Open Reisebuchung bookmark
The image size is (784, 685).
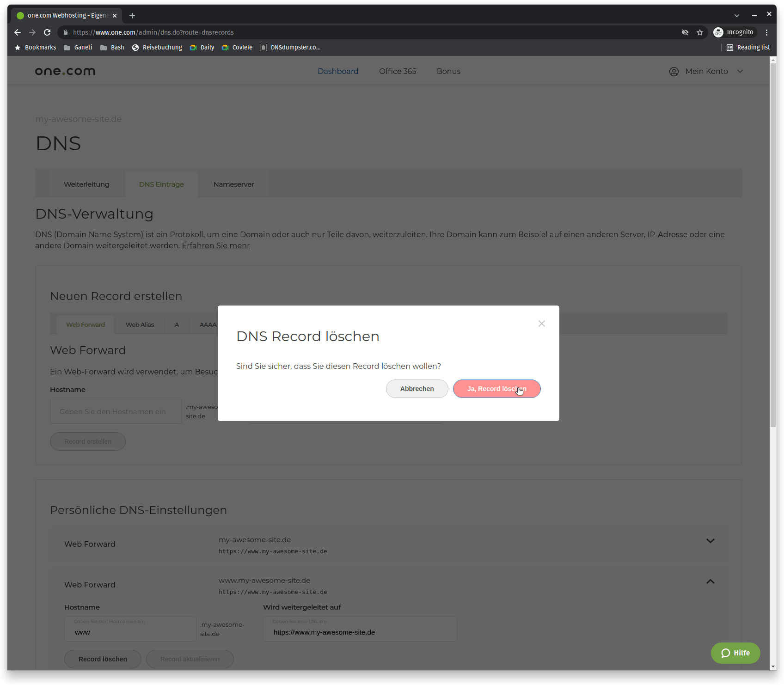pyautogui.click(x=157, y=48)
